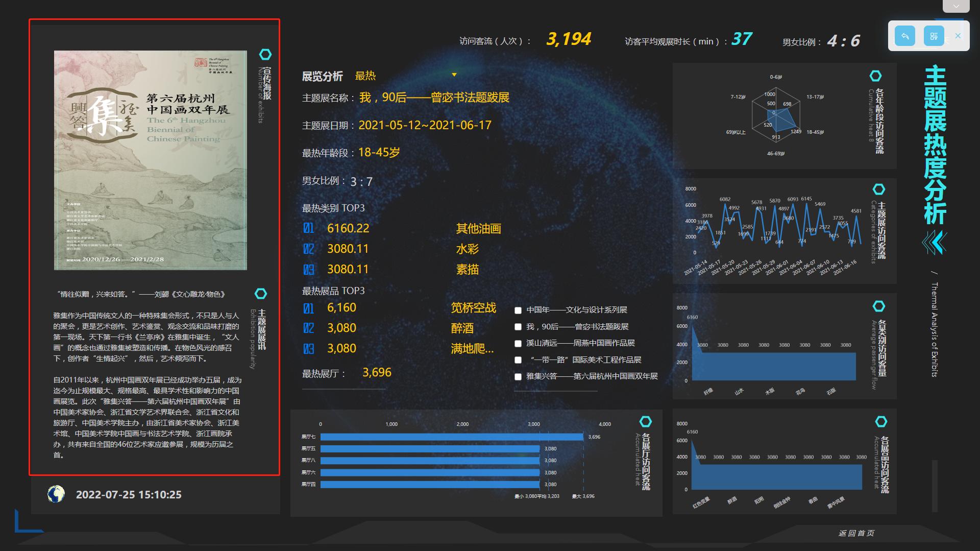Enable the 中国年——文化与设计系列展 checkbox

(518, 309)
